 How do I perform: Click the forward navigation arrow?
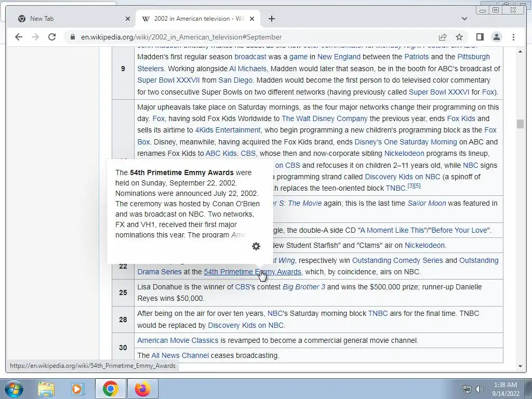[35, 37]
